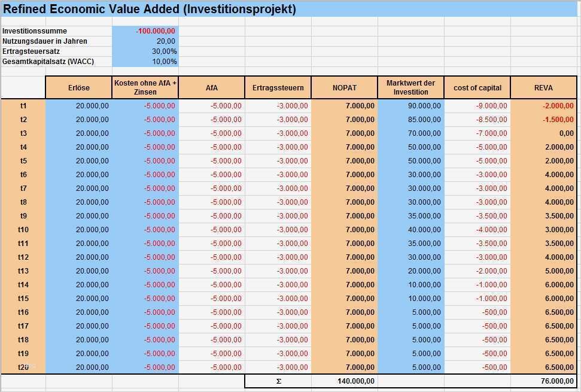The height and width of the screenshot is (392, 581).
Task: Select the t1 row label
Action: [24, 106]
